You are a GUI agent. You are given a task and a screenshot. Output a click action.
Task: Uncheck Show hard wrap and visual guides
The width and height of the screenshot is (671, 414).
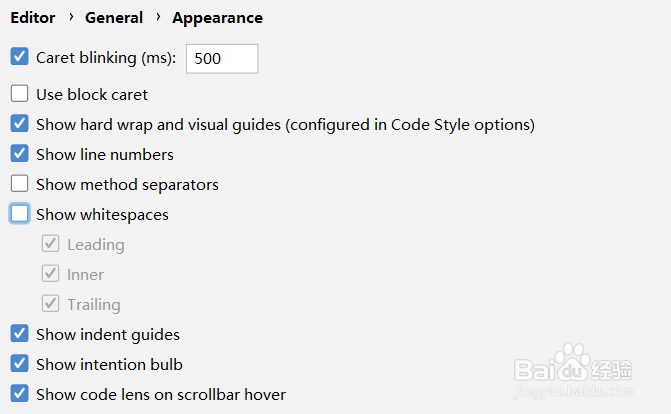pos(19,125)
